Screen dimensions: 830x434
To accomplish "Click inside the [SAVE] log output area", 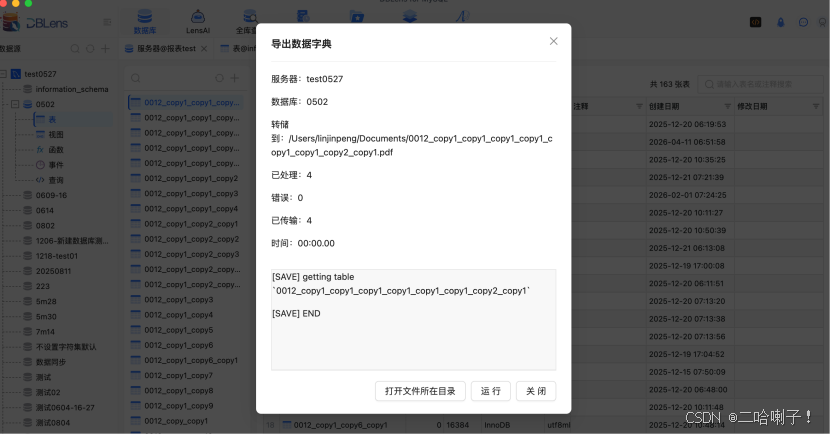I will [413, 320].
